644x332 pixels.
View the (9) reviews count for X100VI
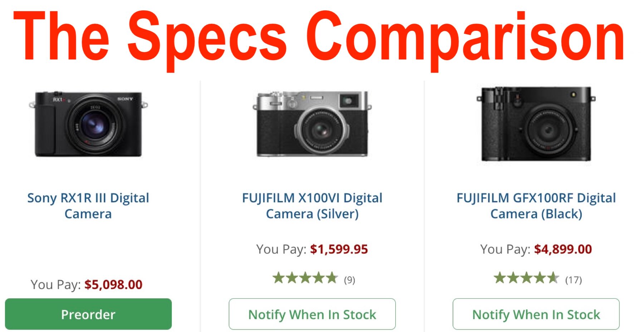coord(350,280)
